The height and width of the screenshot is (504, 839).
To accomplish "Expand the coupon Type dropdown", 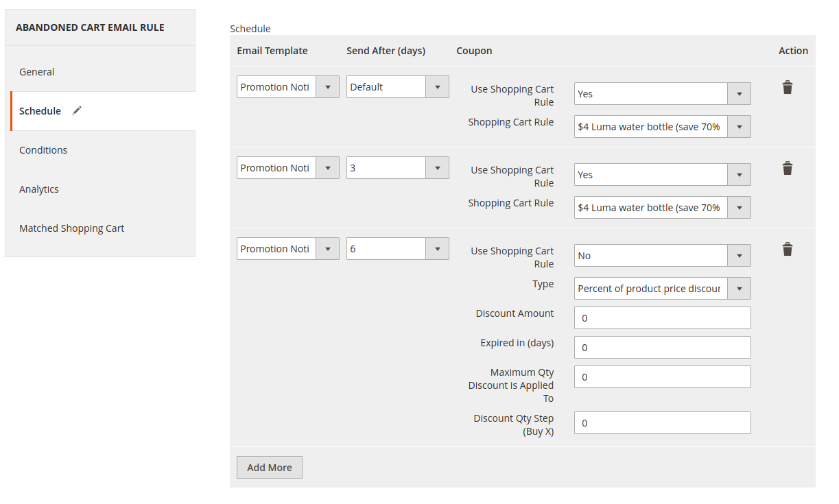I will (x=662, y=289).
